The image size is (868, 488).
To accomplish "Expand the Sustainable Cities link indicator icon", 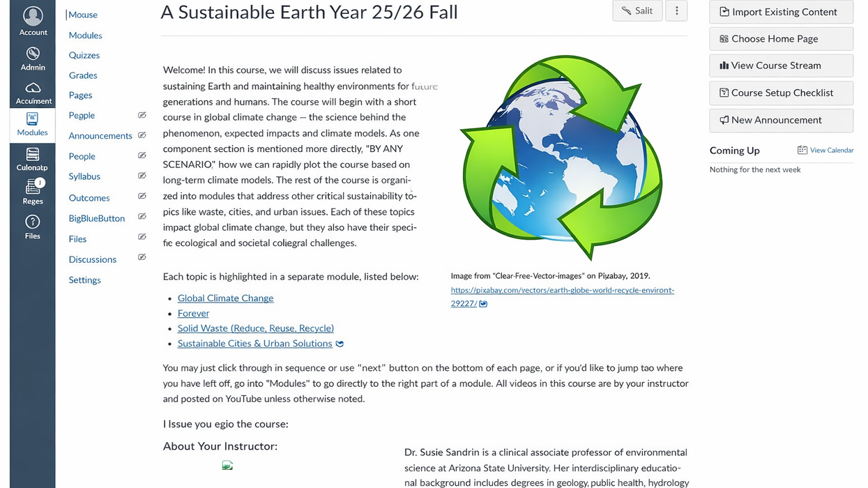I will (340, 344).
